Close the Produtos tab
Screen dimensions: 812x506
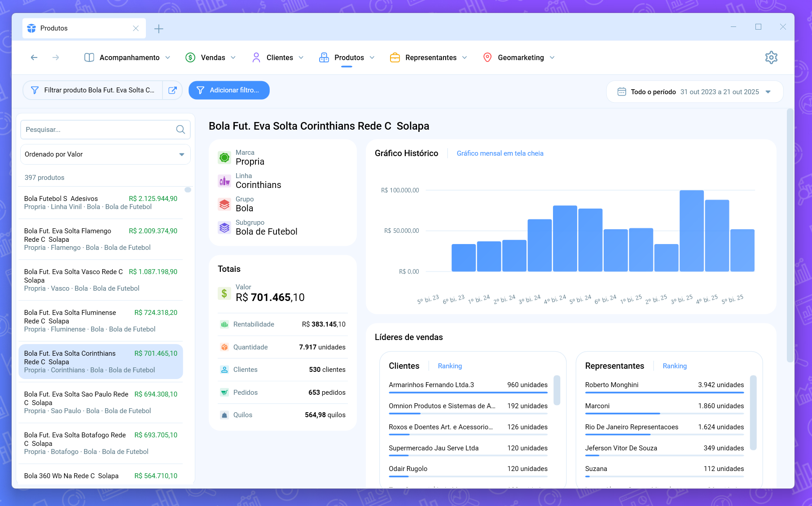pyautogui.click(x=136, y=28)
